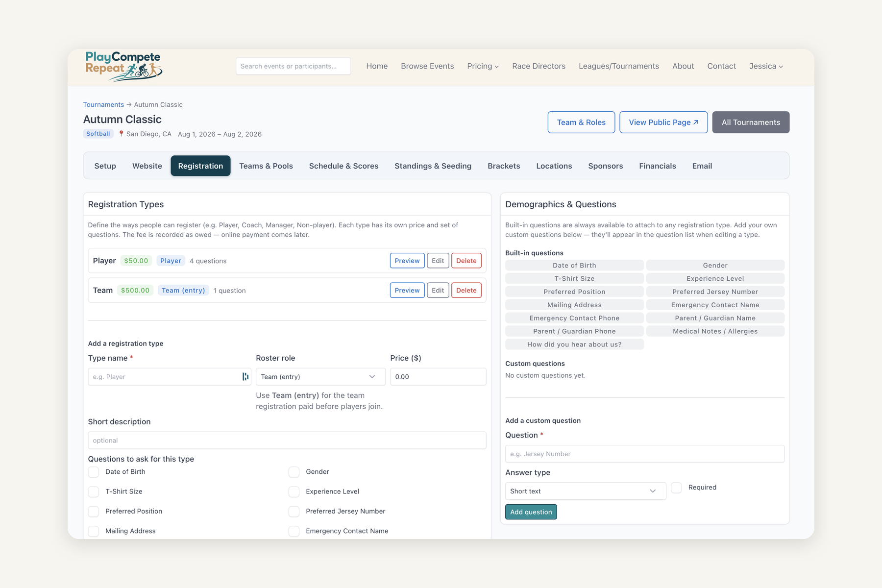Click the All Tournaments button
The image size is (882, 588).
[751, 122]
